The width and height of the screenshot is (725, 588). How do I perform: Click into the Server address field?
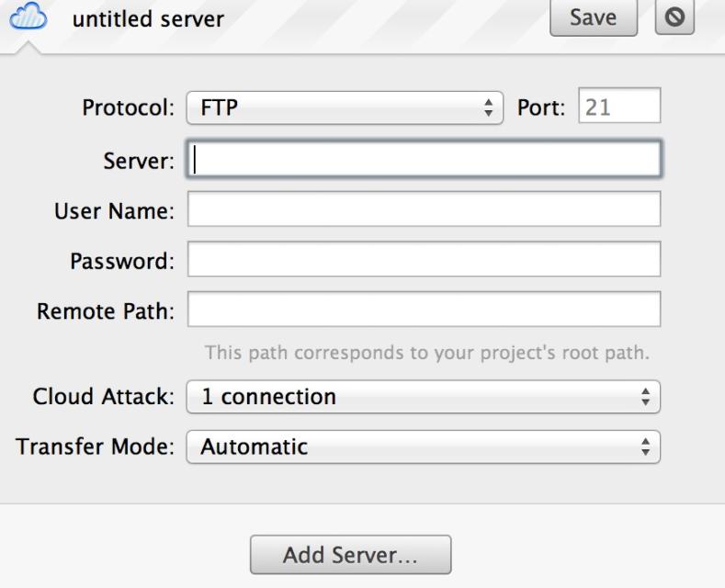[424, 159]
